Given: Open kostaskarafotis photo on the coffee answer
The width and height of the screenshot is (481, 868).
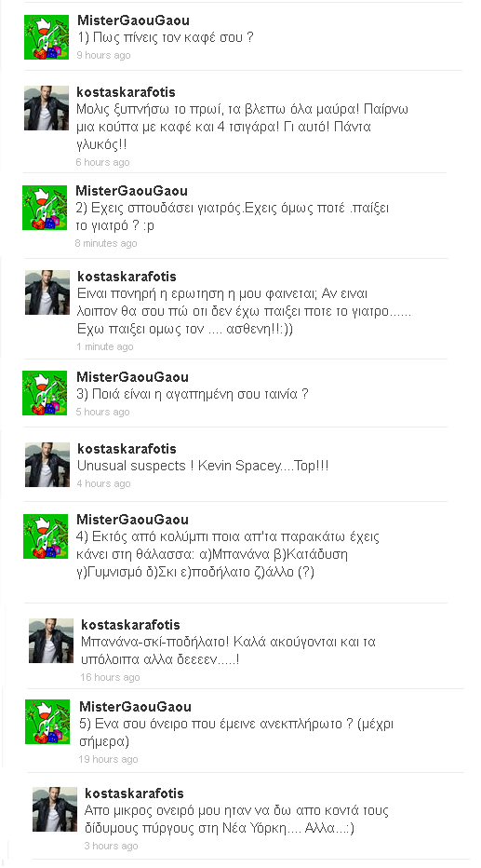Looking at the screenshot, I should coord(47,108).
